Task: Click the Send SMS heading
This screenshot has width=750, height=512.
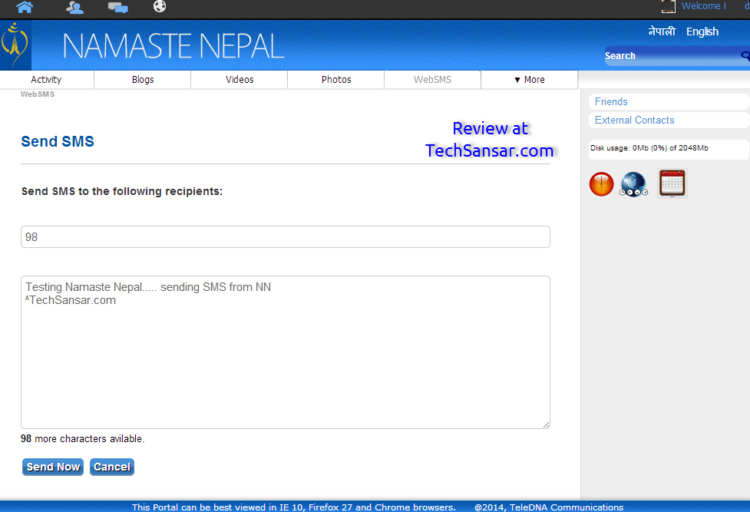Action: click(57, 142)
